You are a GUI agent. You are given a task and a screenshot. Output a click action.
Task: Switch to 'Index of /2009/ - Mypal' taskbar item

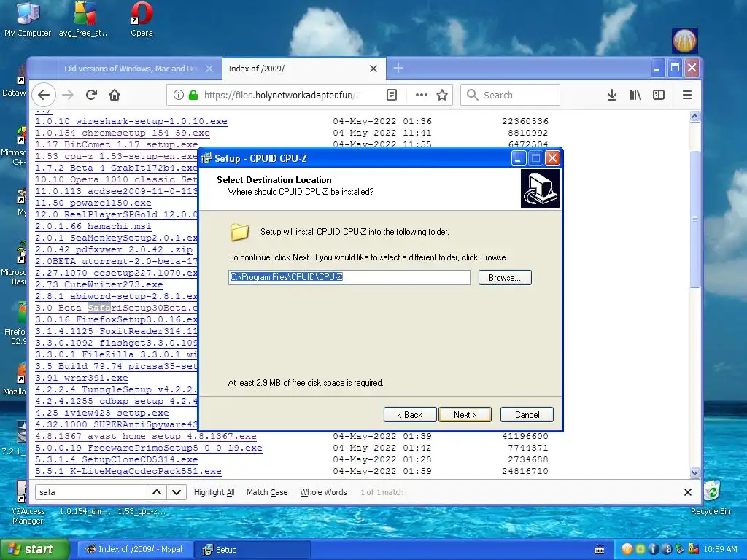135,550
